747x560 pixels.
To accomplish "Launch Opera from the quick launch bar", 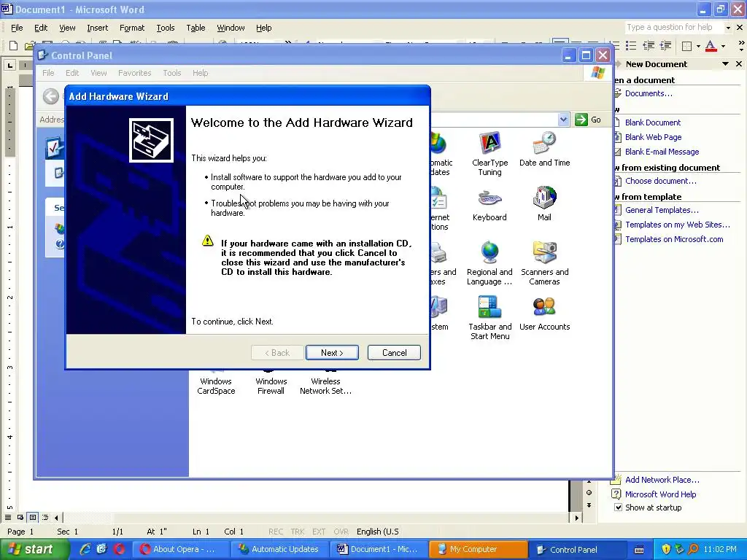I will click(x=119, y=549).
